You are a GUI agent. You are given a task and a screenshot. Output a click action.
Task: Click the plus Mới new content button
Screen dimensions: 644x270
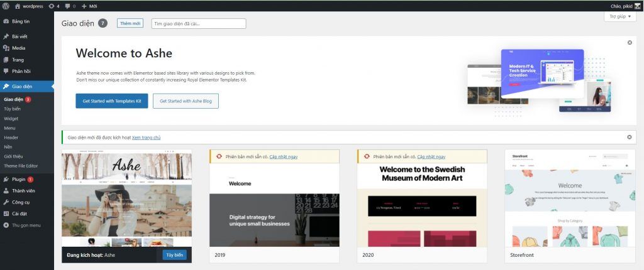pyautogui.click(x=89, y=6)
